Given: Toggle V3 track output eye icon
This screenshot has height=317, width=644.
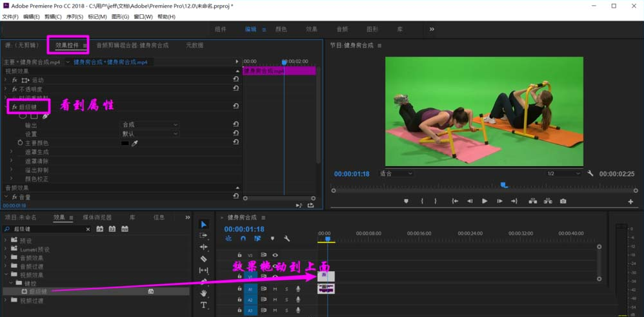Looking at the screenshot, I should [x=275, y=255].
